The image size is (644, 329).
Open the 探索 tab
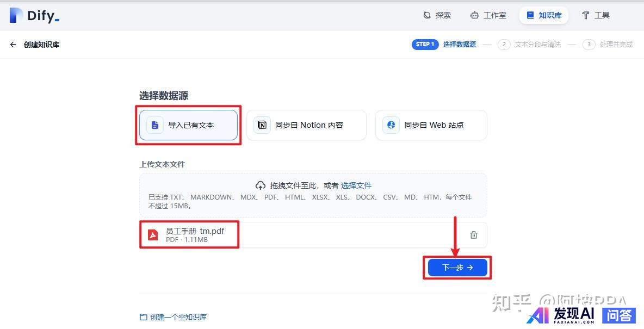coord(437,15)
